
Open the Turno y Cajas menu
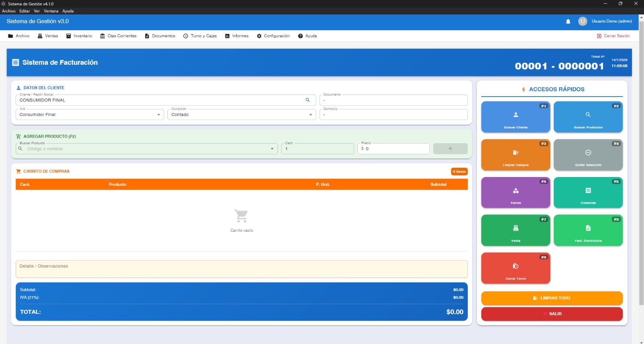tap(200, 36)
